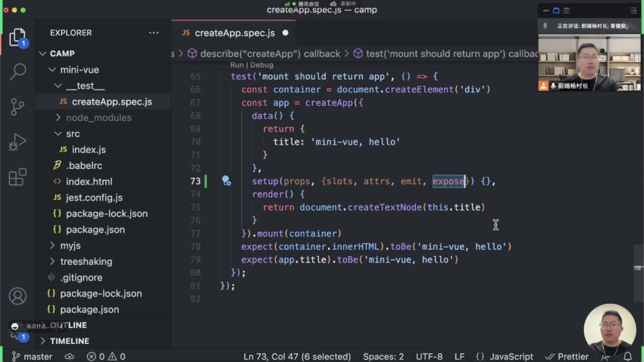Open index.html in the file tree
The image size is (644, 362).
(x=89, y=181)
